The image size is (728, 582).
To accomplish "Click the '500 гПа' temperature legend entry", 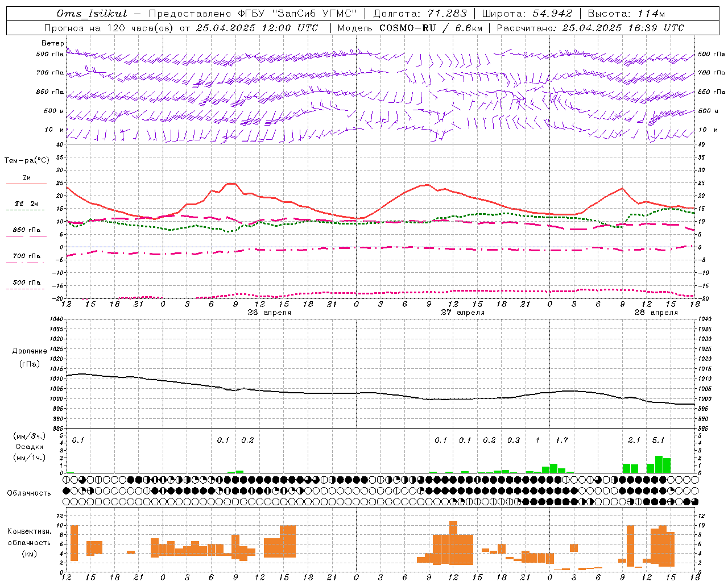I will [27, 282].
